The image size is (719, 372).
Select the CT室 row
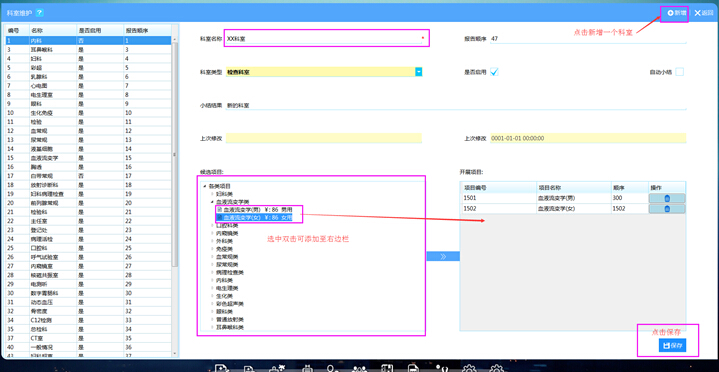(88, 338)
